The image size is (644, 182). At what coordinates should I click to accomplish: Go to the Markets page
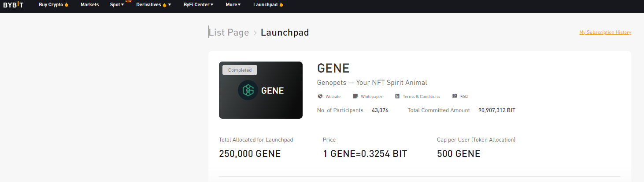click(89, 5)
